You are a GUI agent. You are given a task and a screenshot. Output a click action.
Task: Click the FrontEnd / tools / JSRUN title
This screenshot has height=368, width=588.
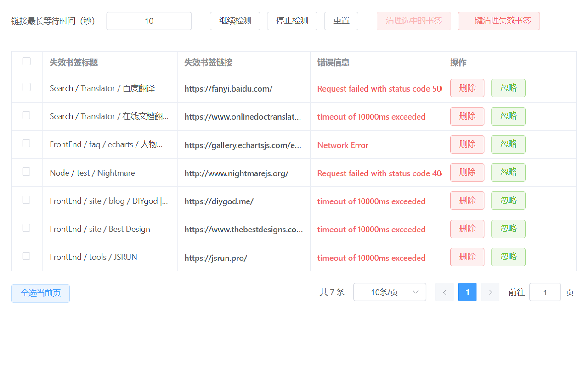click(x=93, y=257)
